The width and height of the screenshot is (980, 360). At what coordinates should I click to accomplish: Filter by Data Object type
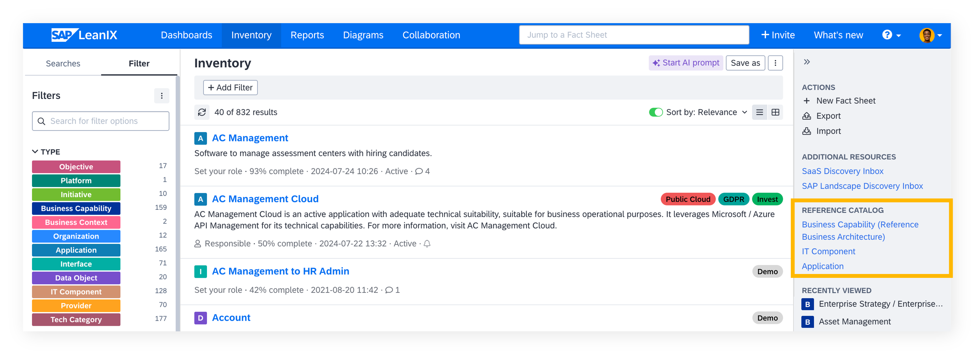pos(76,278)
